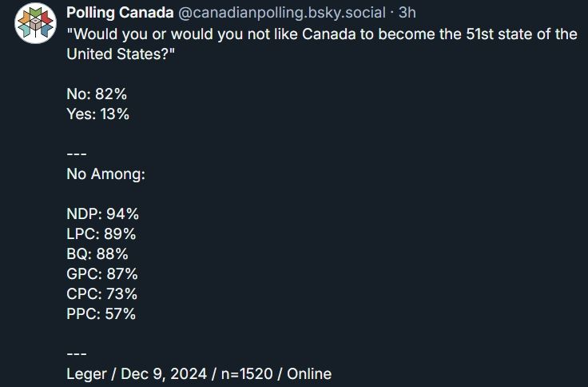Viewport: 588px width, 387px height.
Task: Click the dashed separator above the Leger line
Action: [x=77, y=353]
